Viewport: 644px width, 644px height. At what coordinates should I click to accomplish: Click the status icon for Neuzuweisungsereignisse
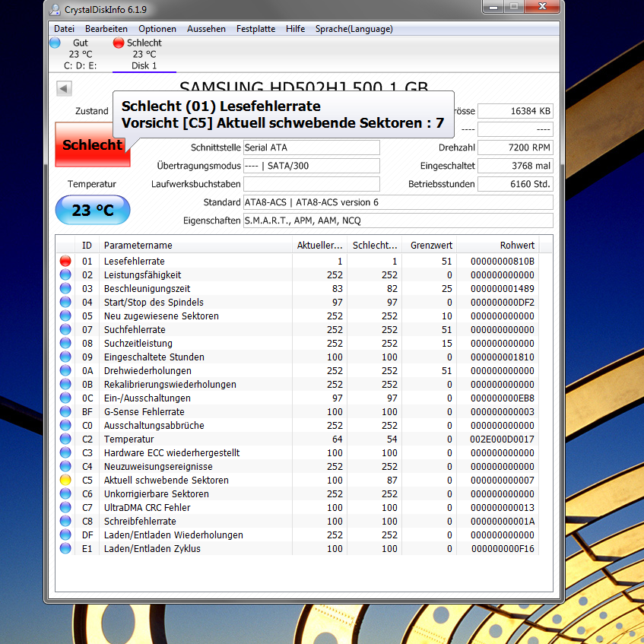click(65, 467)
